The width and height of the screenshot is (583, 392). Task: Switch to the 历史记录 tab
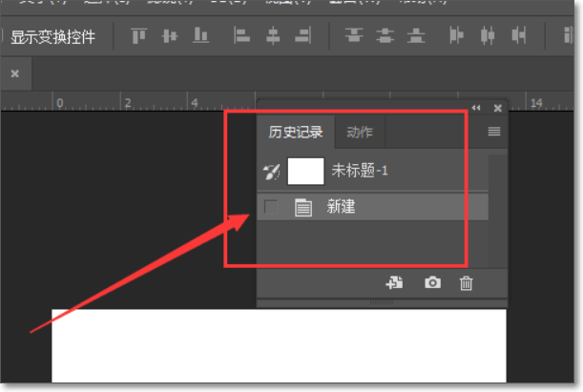point(296,133)
